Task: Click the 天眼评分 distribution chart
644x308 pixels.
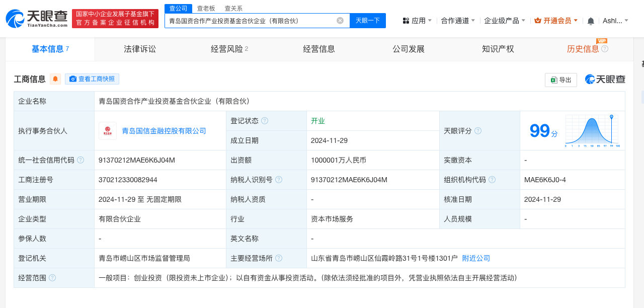Action: click(x=592, y=131)
